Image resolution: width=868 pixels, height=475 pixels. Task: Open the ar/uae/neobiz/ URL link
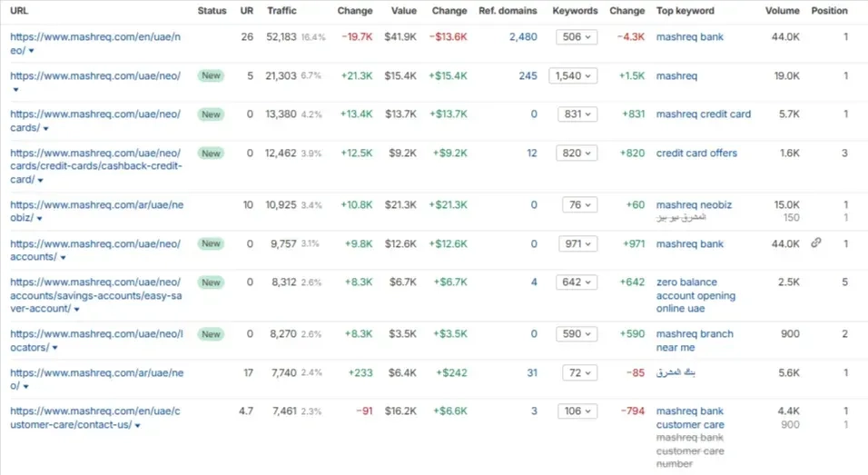coord(97,211)
